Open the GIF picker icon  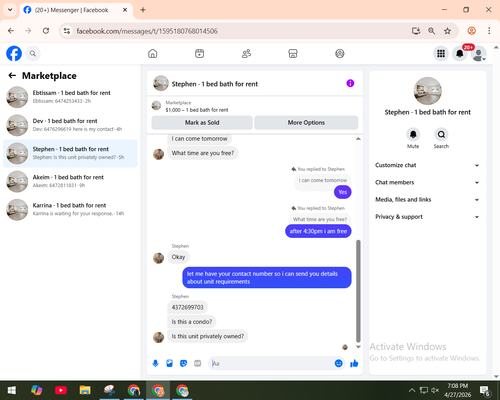point(198,363)
